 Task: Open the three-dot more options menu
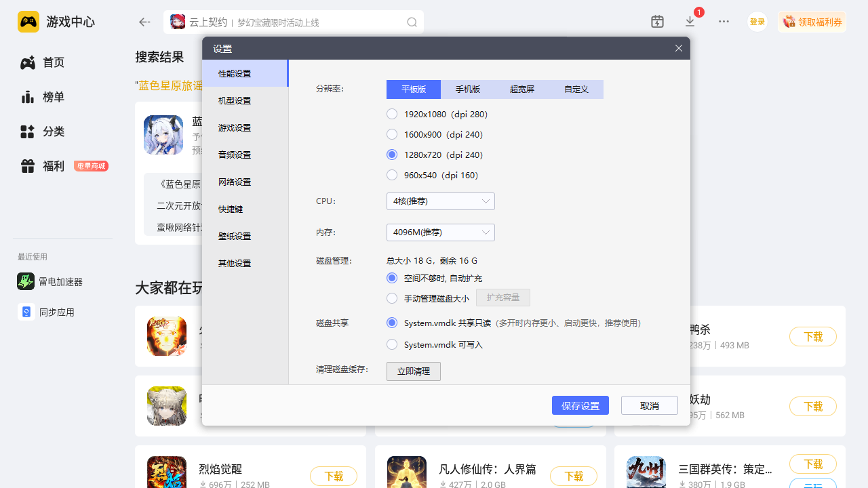[724, 22]
